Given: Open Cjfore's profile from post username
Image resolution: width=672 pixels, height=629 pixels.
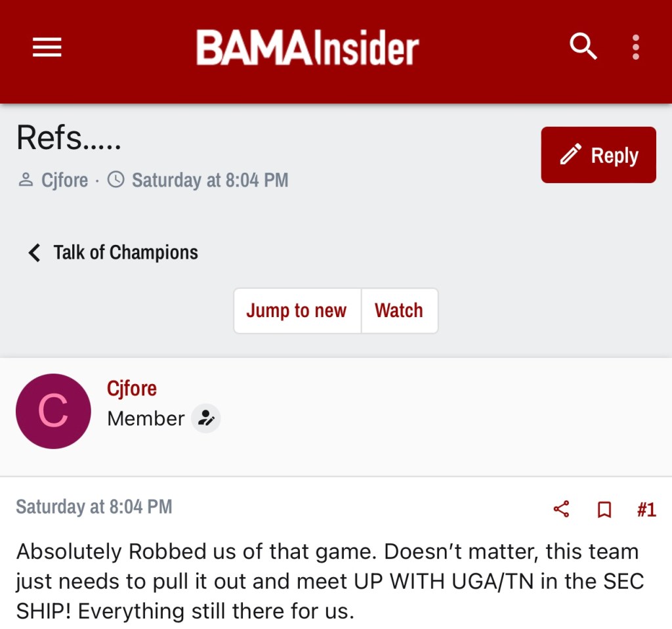Looking at the screenshot, I should [x=132, y=388].
